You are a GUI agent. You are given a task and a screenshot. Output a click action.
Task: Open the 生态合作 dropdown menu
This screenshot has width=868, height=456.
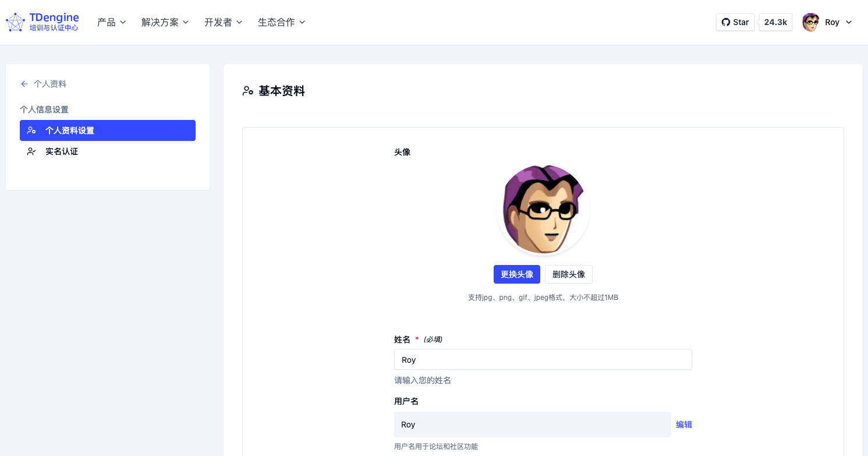(282, 22)
